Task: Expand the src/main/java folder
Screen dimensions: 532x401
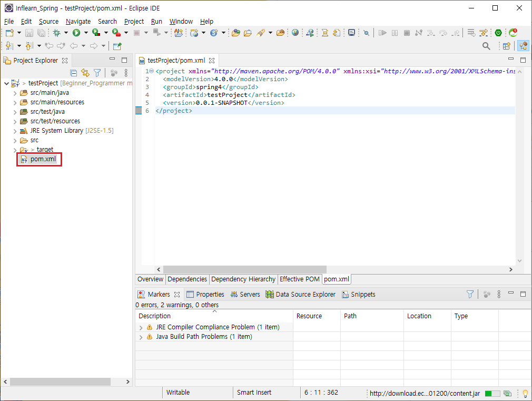Action: [x=15, y=93]
